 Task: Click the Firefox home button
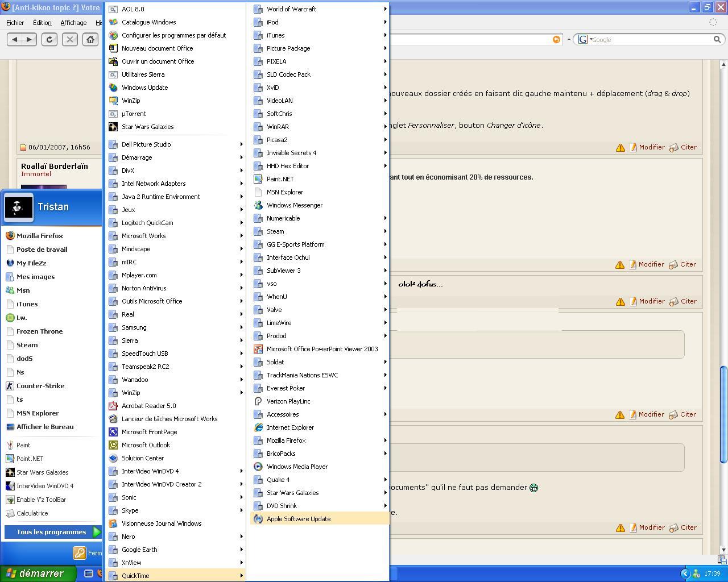90,39
